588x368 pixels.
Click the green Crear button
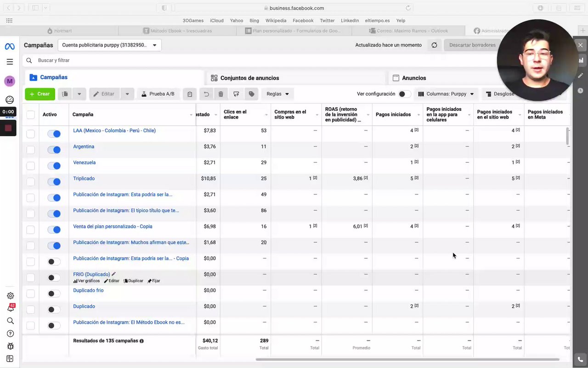(40, 94)
